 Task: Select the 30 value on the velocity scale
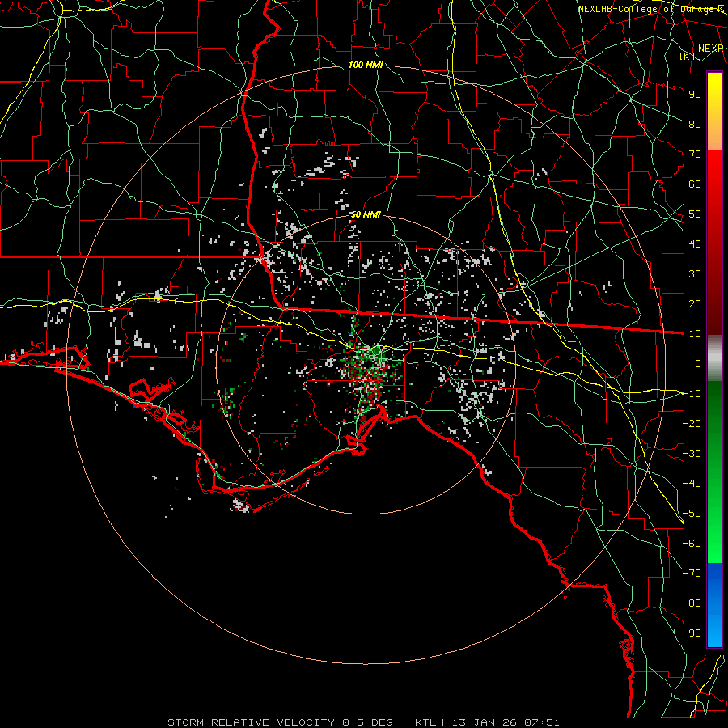click(x=695, y=274)
